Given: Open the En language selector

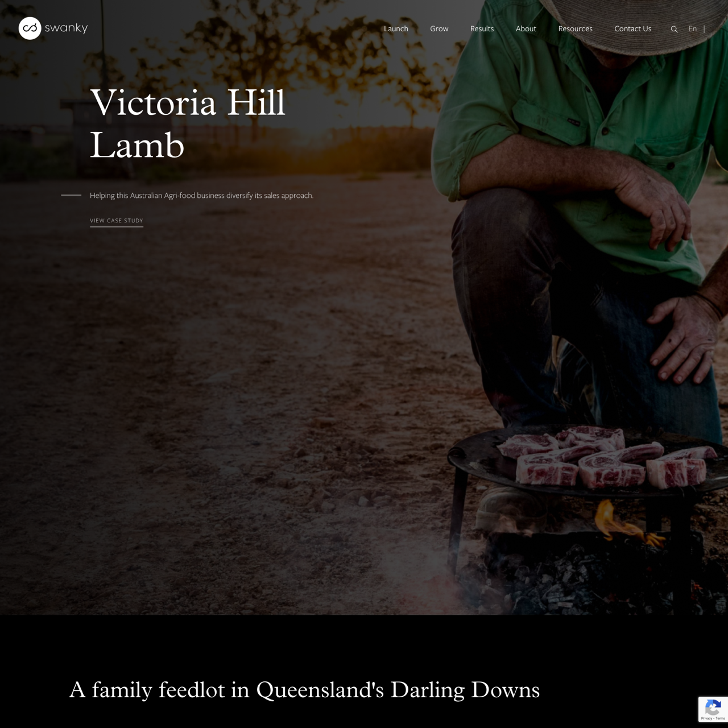Looking at the screenshot, I should (692, 28).
